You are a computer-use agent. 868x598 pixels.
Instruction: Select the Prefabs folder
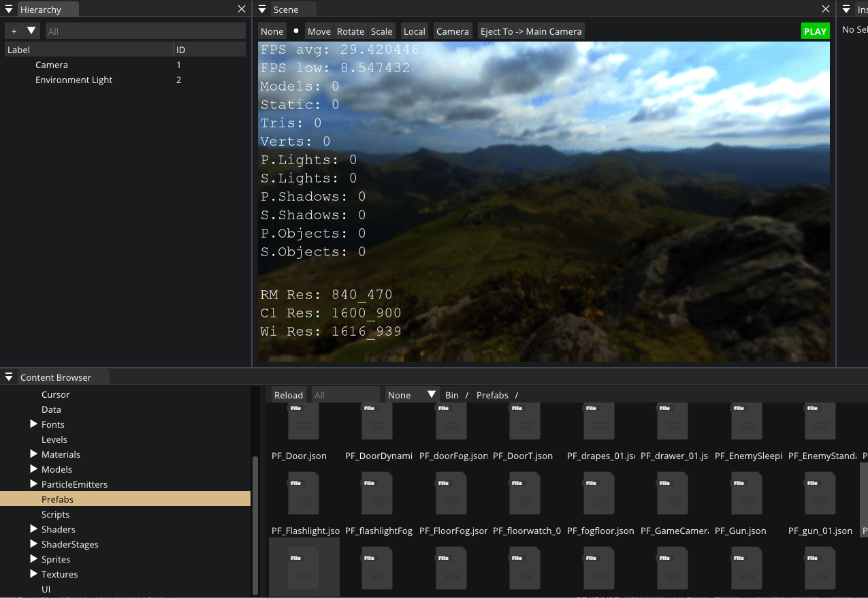(x=125, y=499)
